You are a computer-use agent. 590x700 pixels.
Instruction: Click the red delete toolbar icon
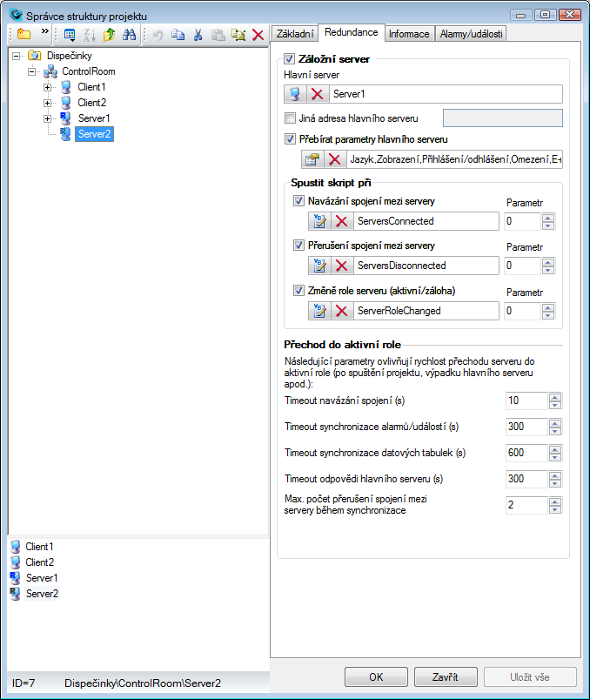(x=258, y=35)
